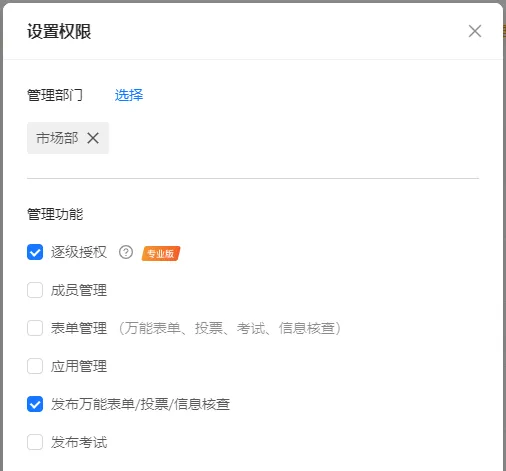Click the 表单管理 label text
Screen dimensions: 506x471
tap(79, 328)
